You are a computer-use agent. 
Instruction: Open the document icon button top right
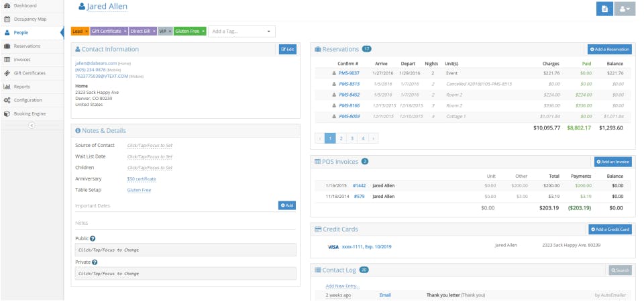pyautogui.click(x=604, y=9)
